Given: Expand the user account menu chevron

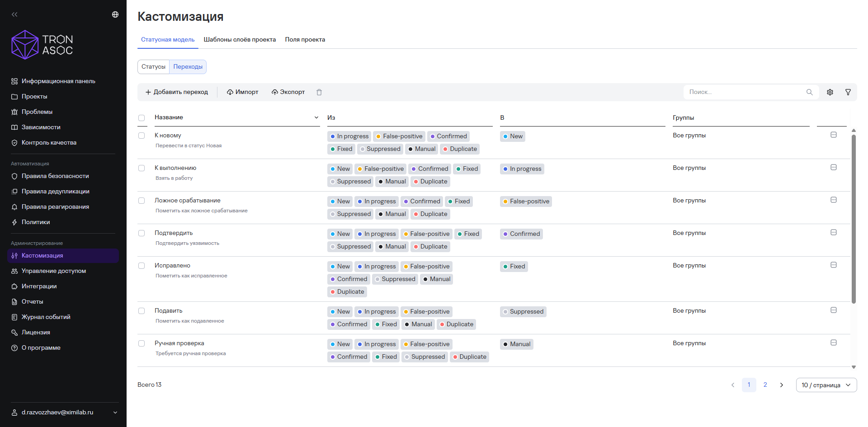Looking at the screenshot, I should click(x=115, y=413).
